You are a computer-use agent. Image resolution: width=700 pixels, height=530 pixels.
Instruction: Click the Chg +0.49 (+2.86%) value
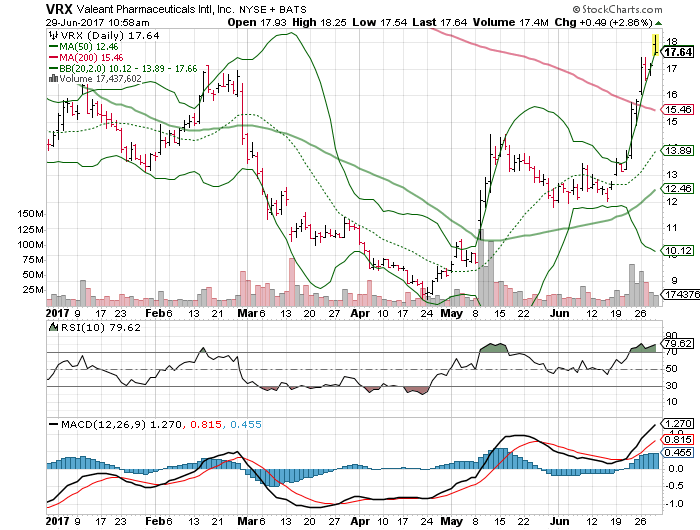coord(604,22)
